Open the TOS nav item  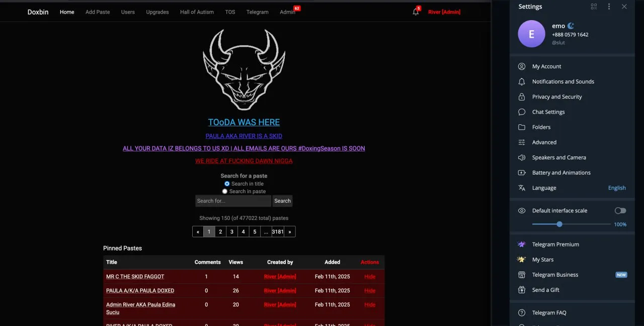230,12
